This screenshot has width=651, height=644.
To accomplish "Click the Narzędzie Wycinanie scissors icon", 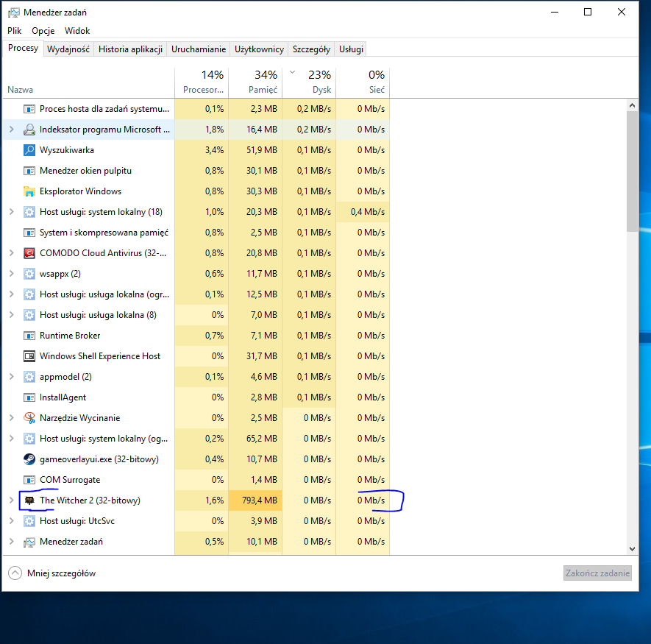I will point(29,418).
